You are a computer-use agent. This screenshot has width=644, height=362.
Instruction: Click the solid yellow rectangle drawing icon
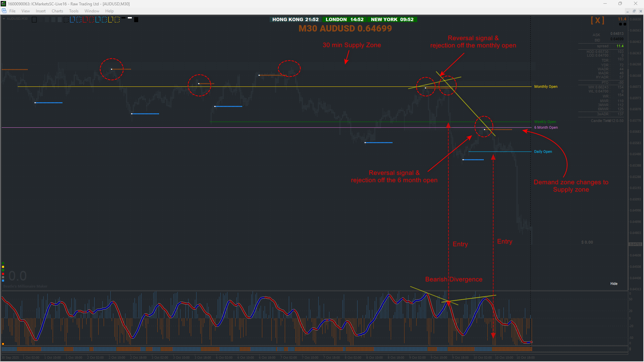point(110,19)
